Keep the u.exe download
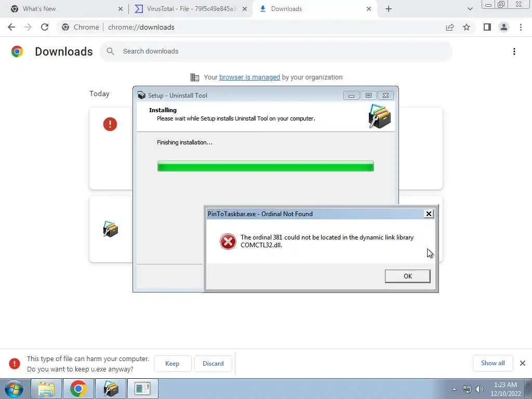This screenshot has height=399, width=532. point(172,363)
